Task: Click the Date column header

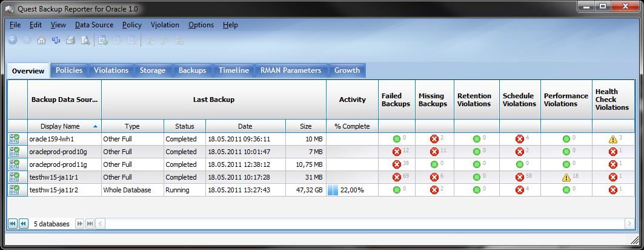Action: (x=245, y=126)
